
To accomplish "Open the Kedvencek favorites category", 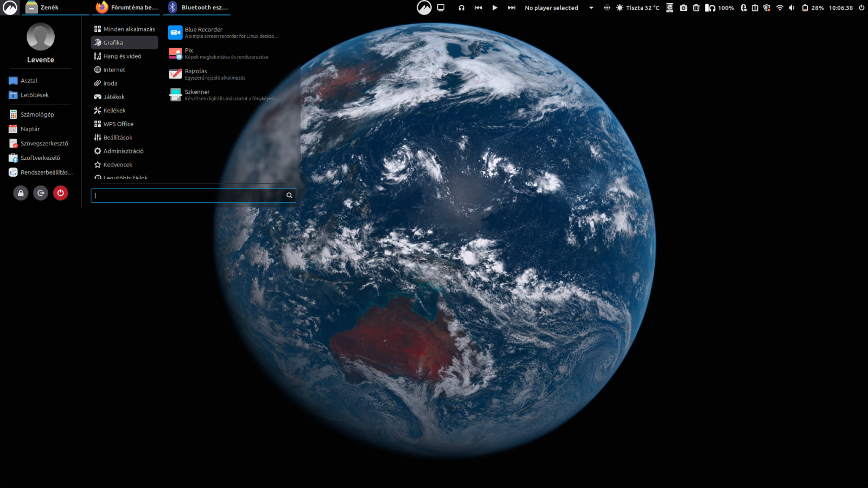I will click(x=125, y=165).
